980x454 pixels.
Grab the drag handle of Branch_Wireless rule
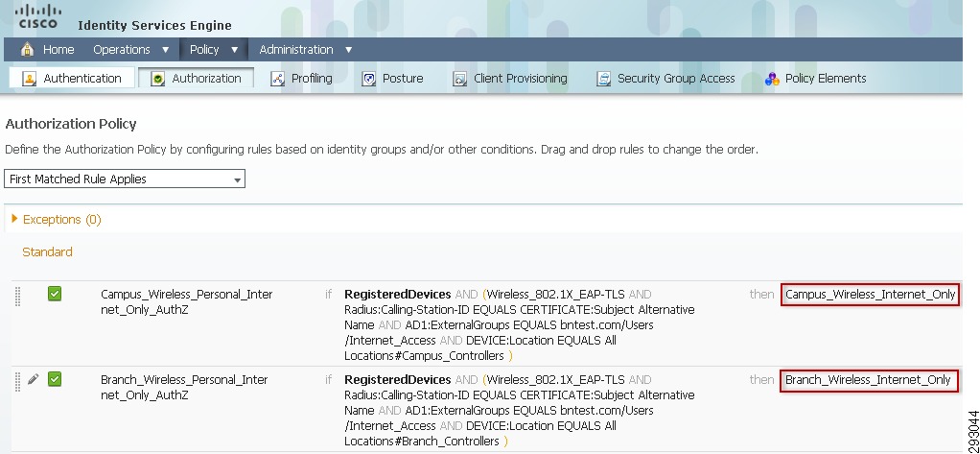click(17, 382)
